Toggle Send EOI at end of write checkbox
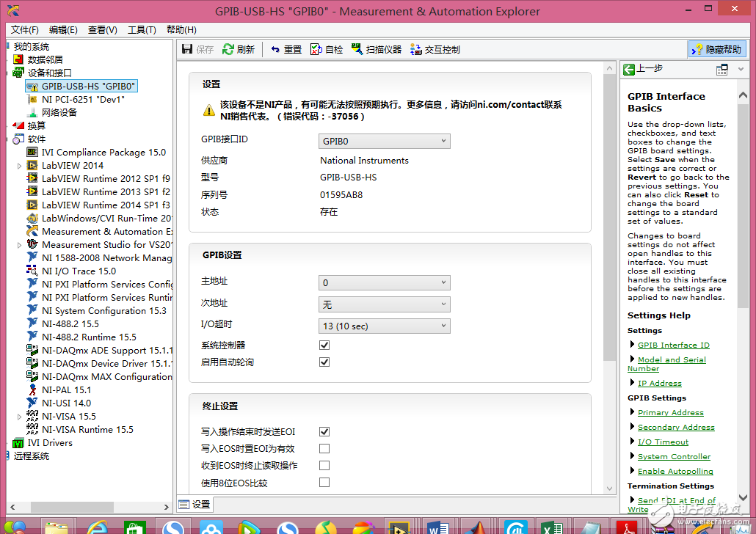 coord(324,432)
